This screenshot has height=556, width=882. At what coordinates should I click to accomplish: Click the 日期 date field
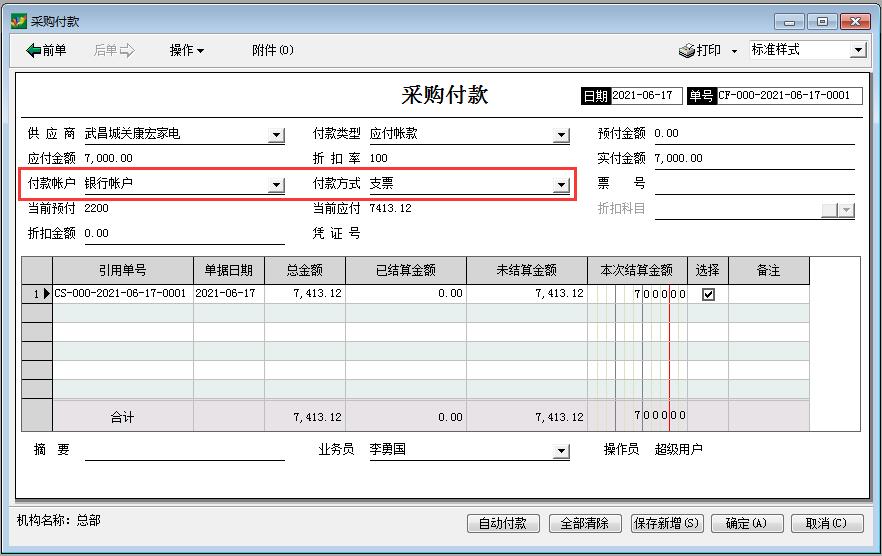pyautogui.click(x=646, y=96)
